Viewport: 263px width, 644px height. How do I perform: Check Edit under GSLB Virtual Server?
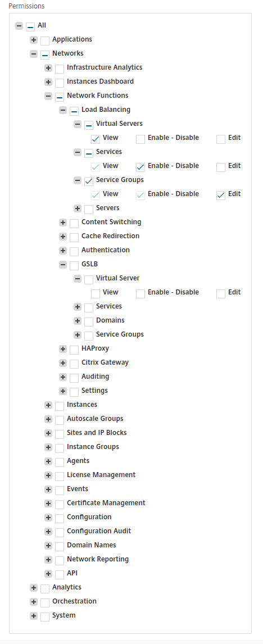pos(221,294)
